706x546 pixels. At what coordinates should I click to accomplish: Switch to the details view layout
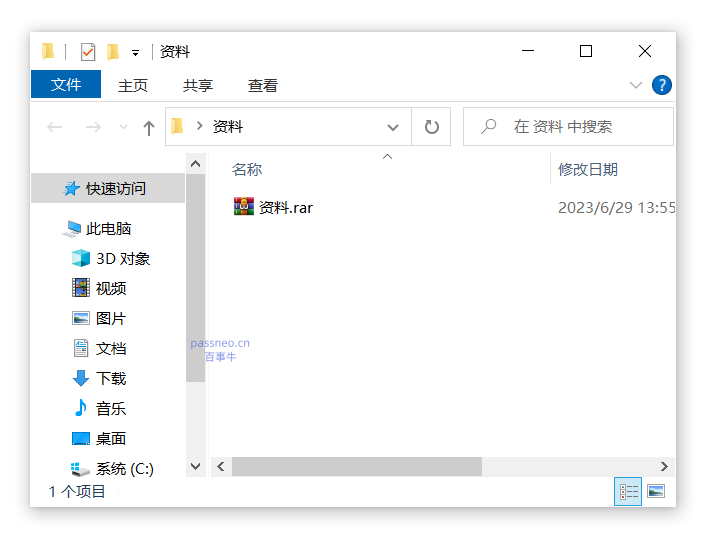click(x=628, y=492)
